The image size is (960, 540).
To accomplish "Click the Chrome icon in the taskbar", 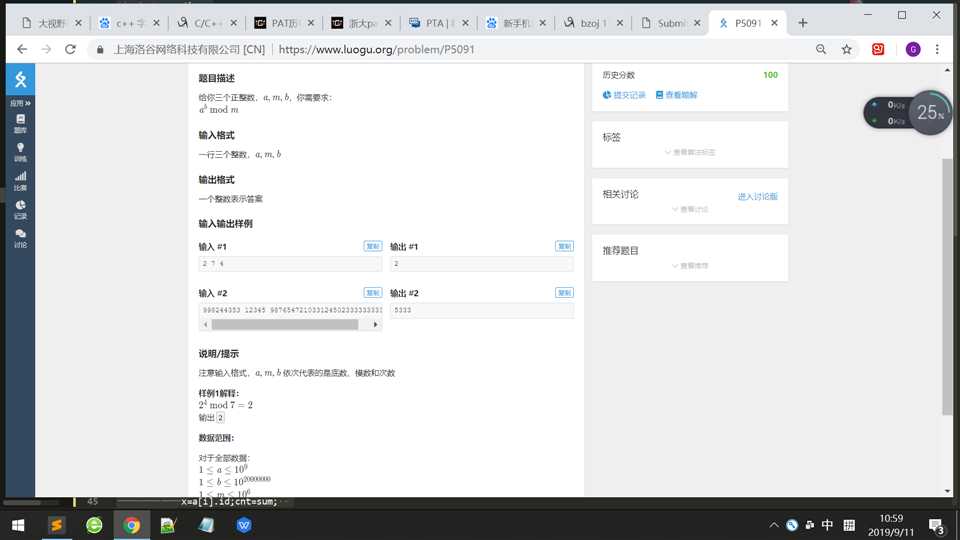I will pyautogui.click(x=132, y=525).
